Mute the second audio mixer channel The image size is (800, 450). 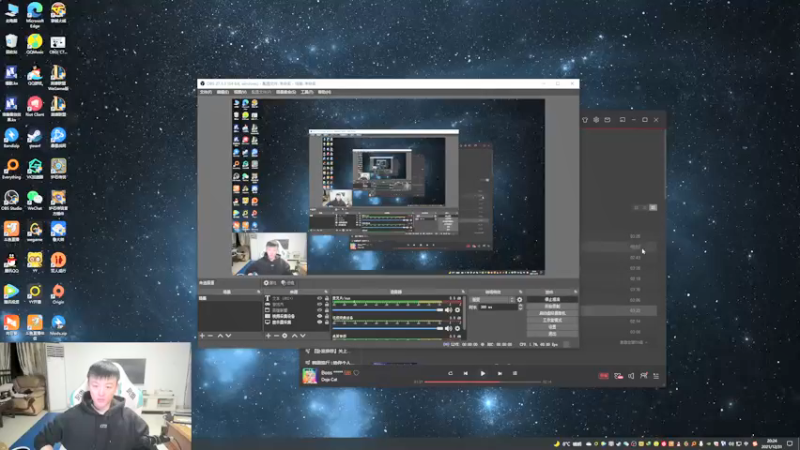(x=448, y=328)
